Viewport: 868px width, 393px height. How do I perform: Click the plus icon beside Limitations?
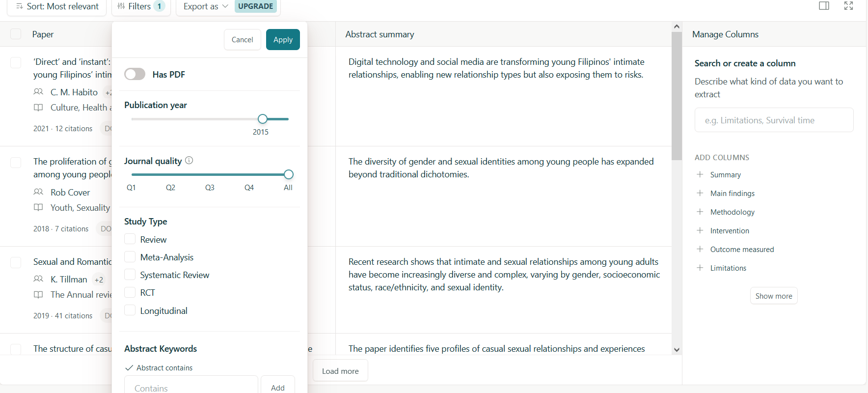(700, 268)
